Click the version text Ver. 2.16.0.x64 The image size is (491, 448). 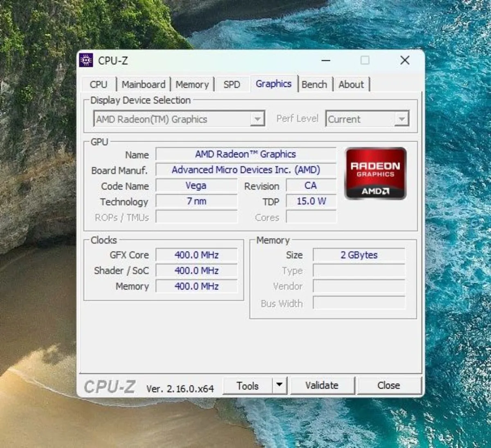tap(180, 389)
